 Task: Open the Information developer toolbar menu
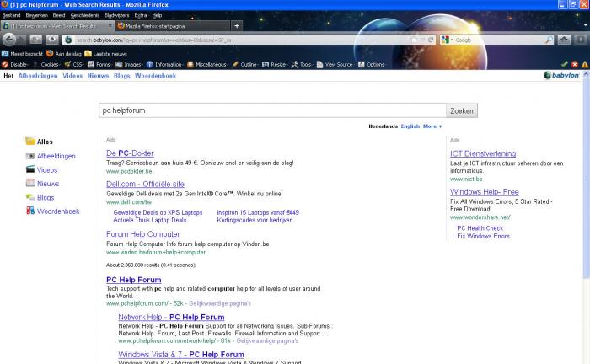click(x=164, y=65)
